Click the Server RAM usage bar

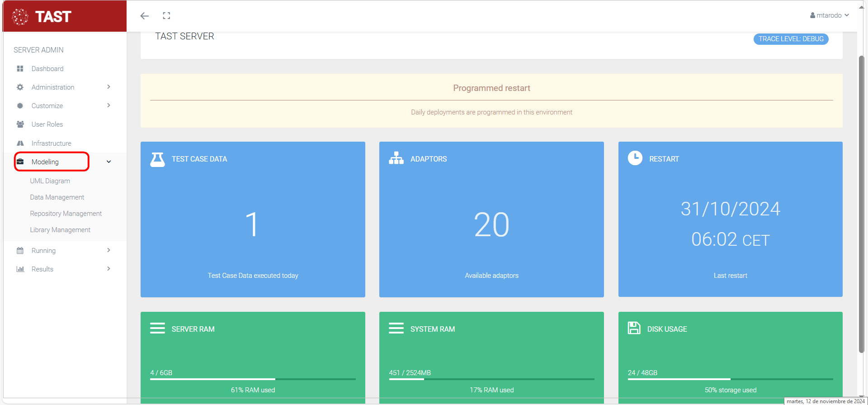tap(253, 379)
